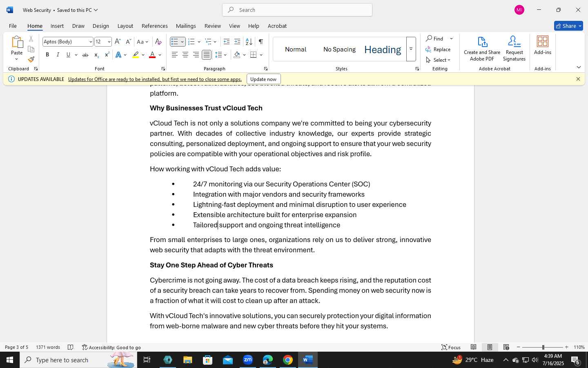
Task: Open Zoom app from taskbar
Action: tap(248, 360)
